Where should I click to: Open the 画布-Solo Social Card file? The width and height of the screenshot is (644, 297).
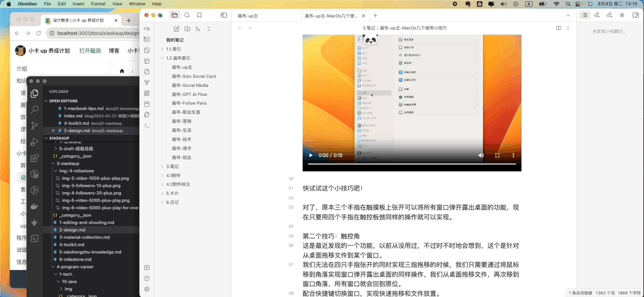[194, 76]
